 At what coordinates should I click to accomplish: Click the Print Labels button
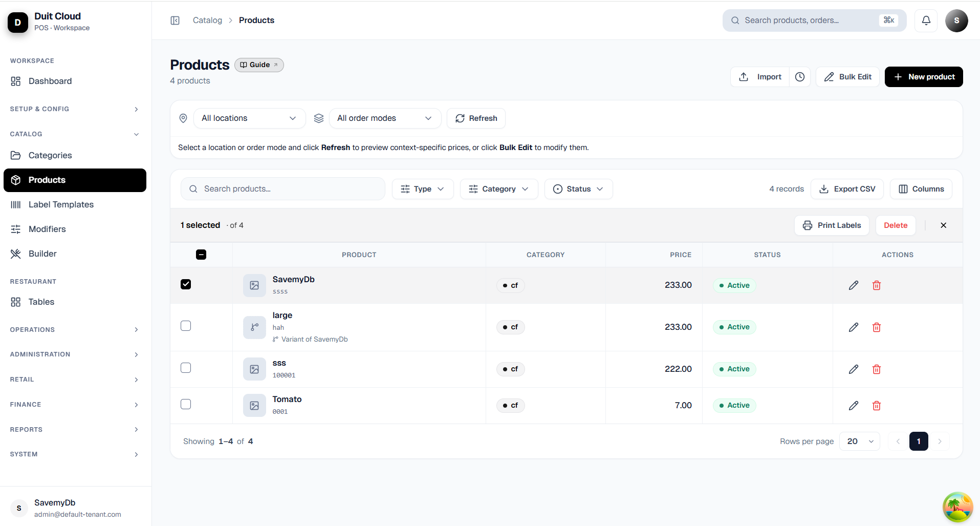832,225
